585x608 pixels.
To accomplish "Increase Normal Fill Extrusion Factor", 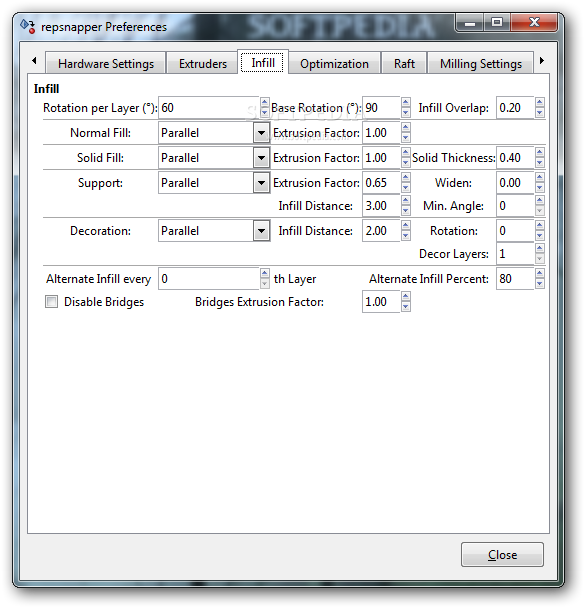I will click(x=406, y=128).
